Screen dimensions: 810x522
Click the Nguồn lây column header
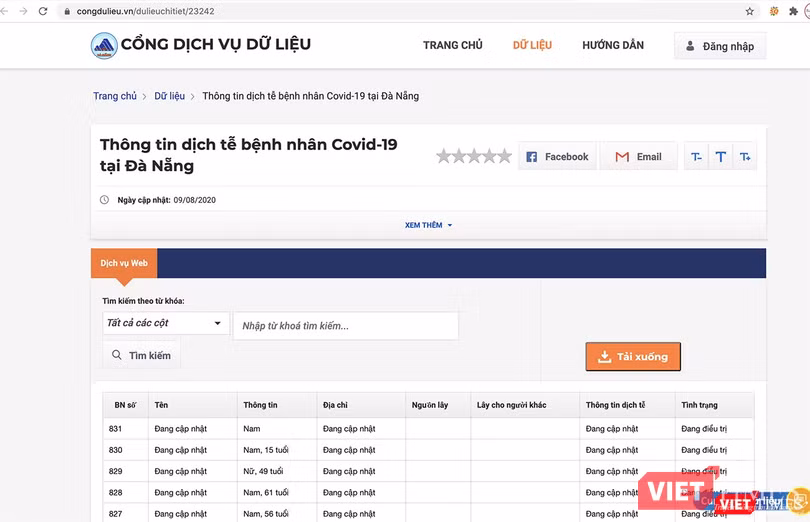(x=438, y=405)
